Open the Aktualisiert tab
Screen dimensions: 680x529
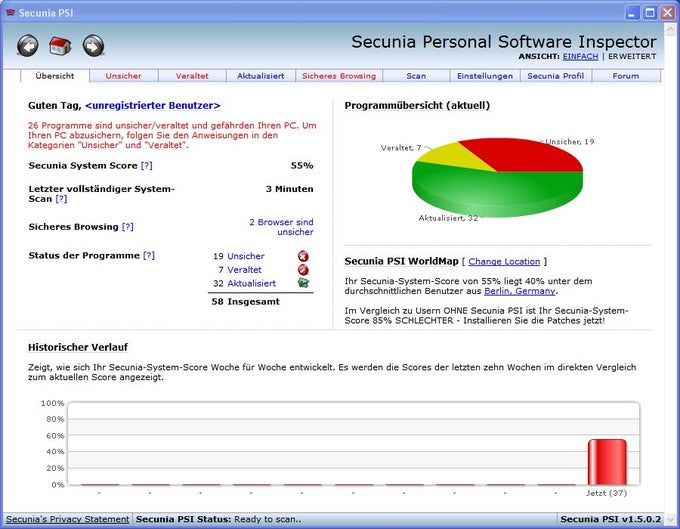tap(261, 76)
